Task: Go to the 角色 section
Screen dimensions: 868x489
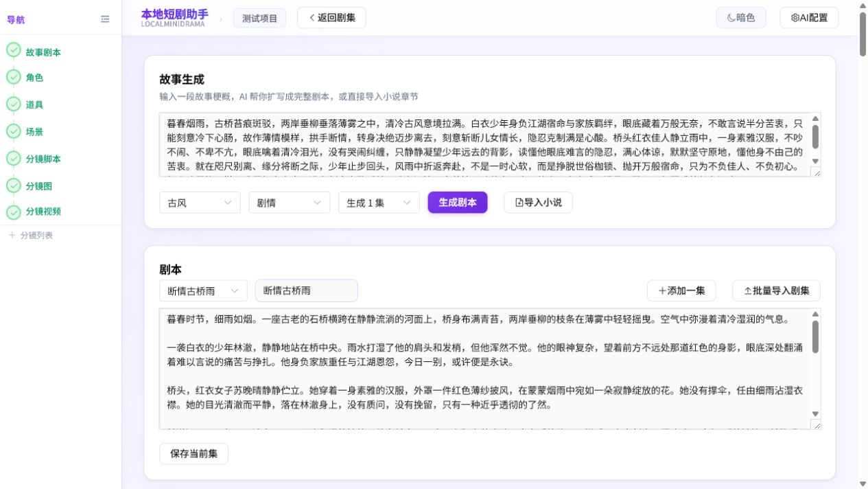Action: [34, 78]
